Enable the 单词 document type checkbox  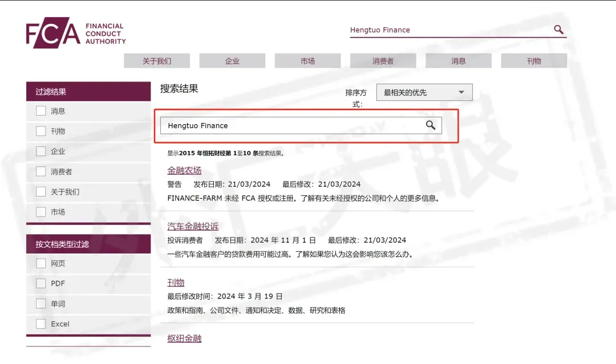click(41, 304)
